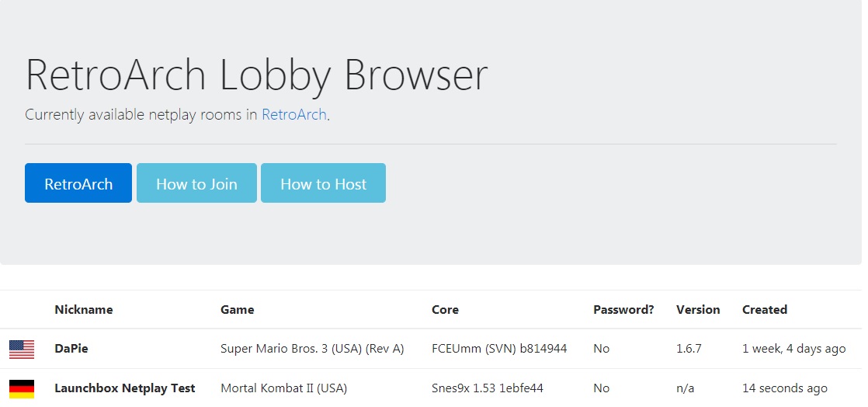Click the German flag icon
This screenshot has width=868, height=407.
(x=22, y=388)
